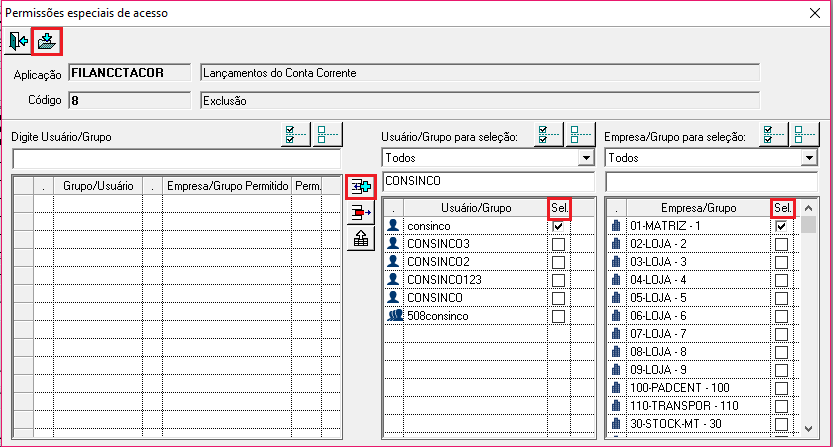Screen dimensions: 833x447
Task: Check the Sel. box for 508consinco
Action: coord(558,316)
